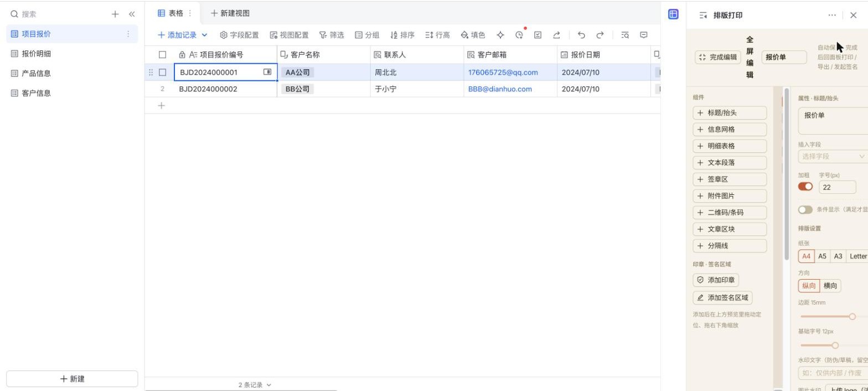The image size is (868, 391).
Task: Click the 新建 button at sidebar bottom
Action: tap(72, 379)
